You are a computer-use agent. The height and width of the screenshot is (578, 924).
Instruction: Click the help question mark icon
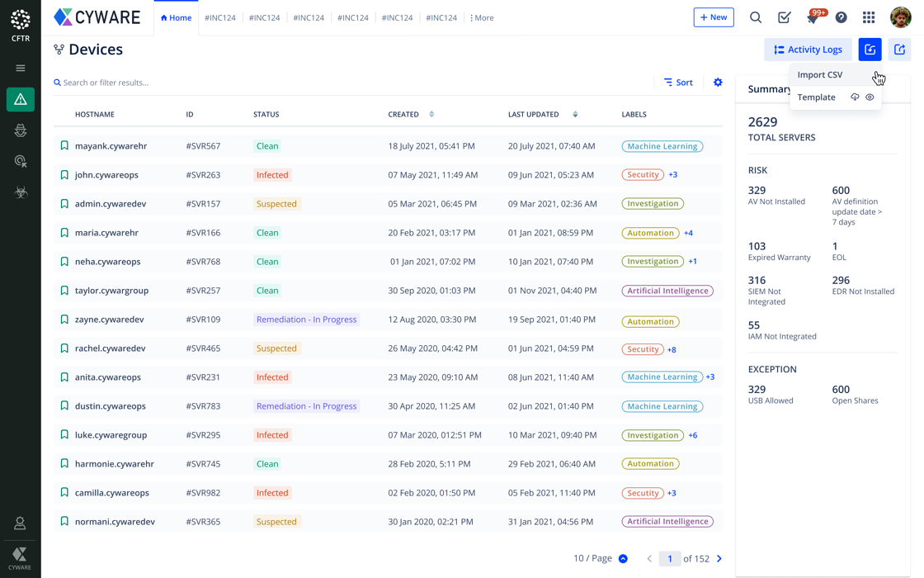click(x=841, y=17)
